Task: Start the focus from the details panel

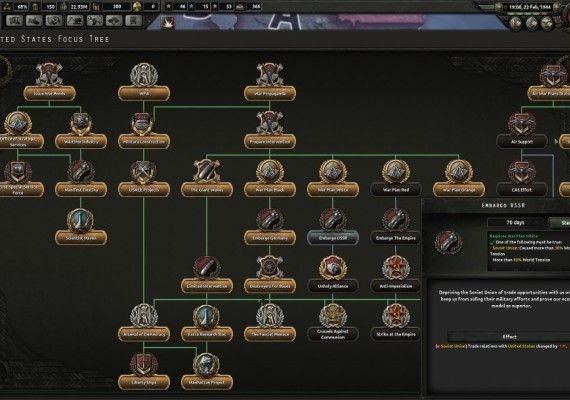Action: [x=560, y=223]
